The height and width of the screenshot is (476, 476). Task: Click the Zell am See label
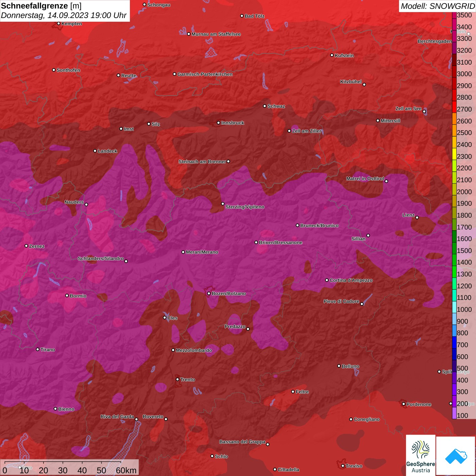pyautogui.click(x=408, y=108)
